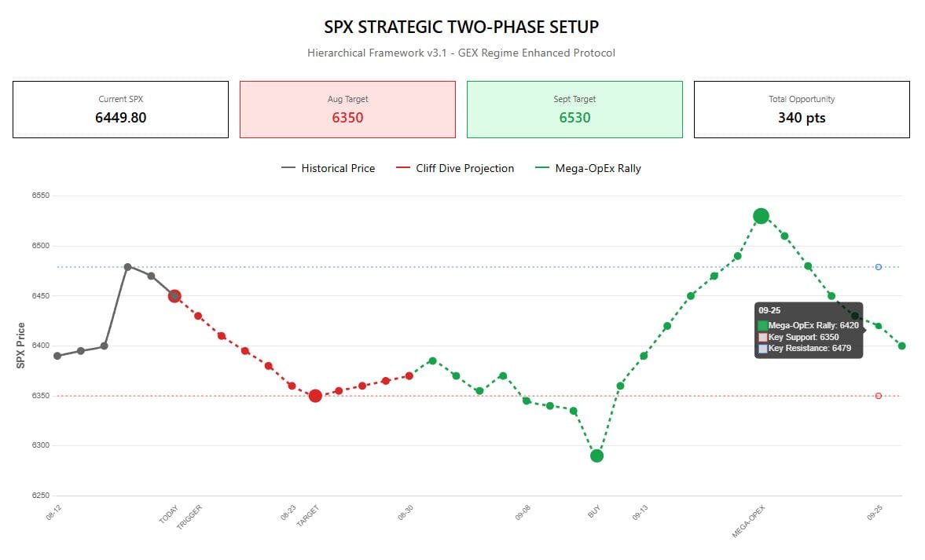
Task: Hide the Cliff Dive Projection series
Action: (x=454, y=168)
